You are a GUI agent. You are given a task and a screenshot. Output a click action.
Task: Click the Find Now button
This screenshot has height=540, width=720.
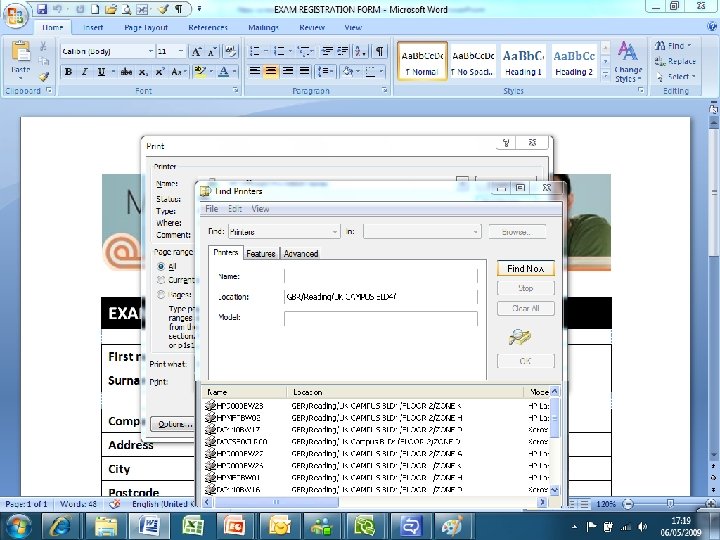pos(525,269)
